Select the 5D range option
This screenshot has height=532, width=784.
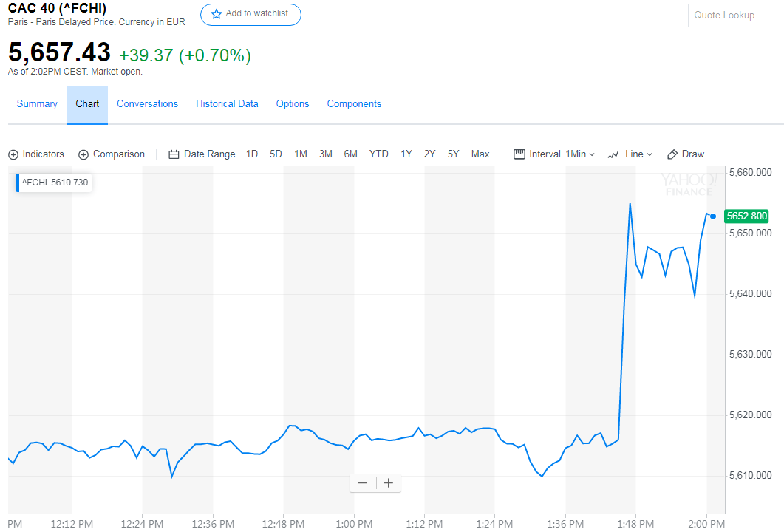click(276, 154)
